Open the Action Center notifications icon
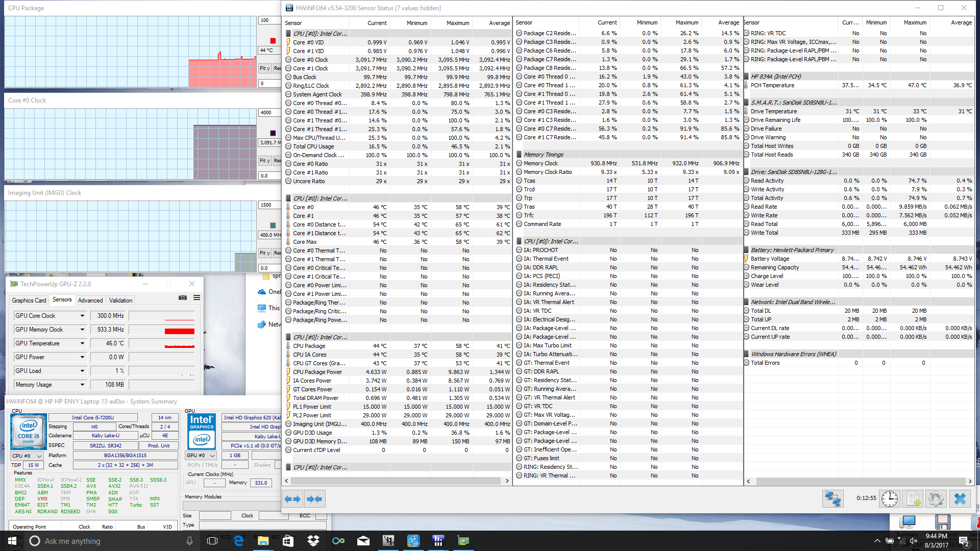Screen dimensions: 980x551 [x=964, y=541]
